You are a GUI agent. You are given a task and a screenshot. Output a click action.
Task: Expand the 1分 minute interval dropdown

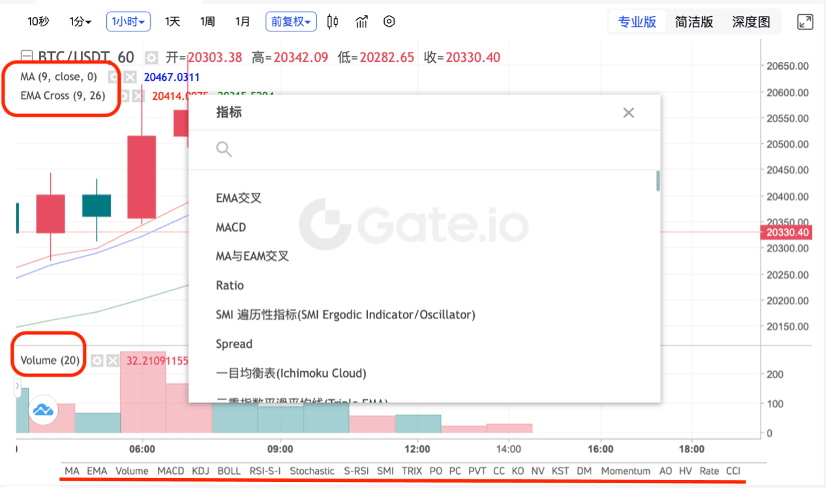click(x=81, y=21)
